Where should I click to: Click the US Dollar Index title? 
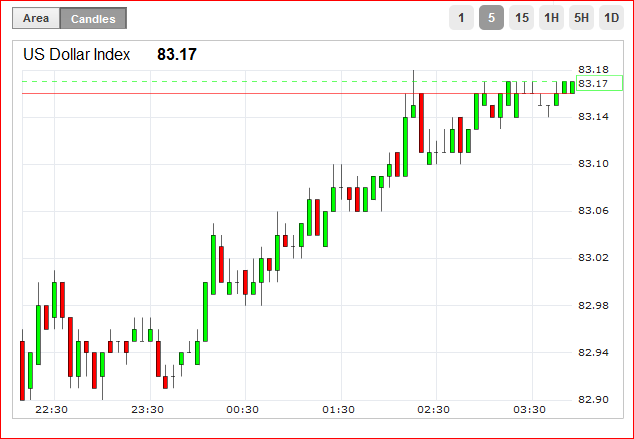[76, 55]
